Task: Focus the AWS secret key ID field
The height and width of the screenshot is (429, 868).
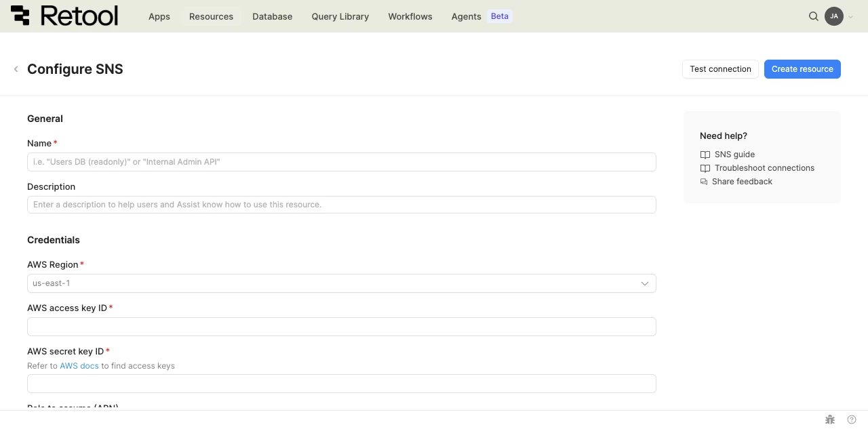Action: 342,384
